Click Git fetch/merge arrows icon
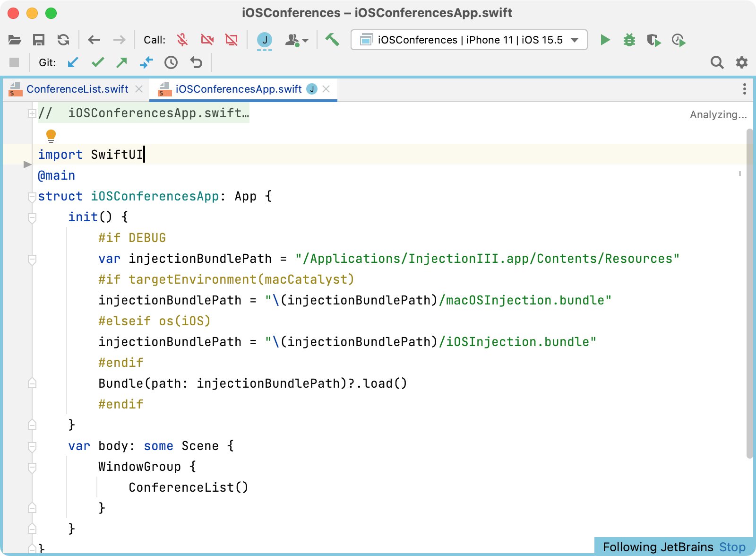756x556 pixels. click(x=146, y=62)
